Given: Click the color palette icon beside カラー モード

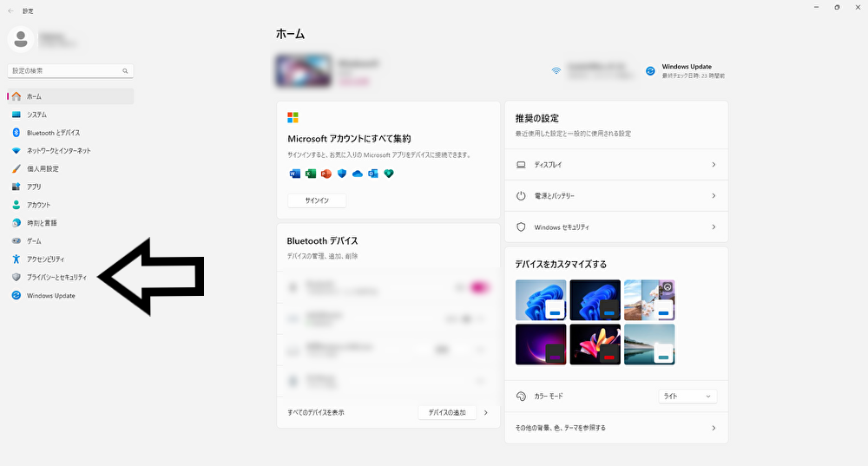Looking at the screenshot, I should click(521, 397).
